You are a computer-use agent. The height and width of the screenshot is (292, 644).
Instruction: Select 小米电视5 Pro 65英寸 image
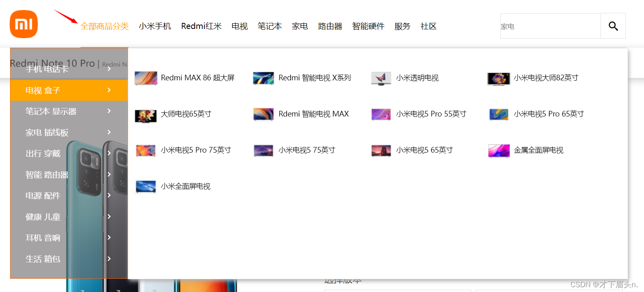(x=499, y=114)
